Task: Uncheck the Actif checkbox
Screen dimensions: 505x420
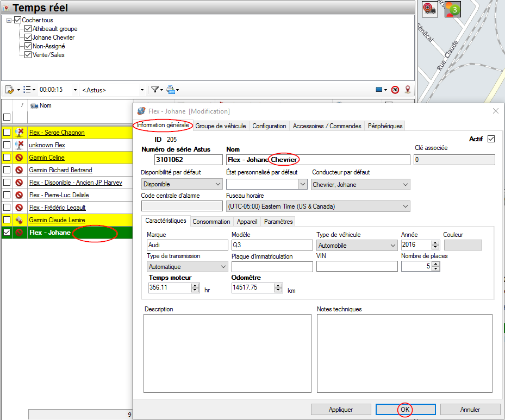Action: click(x=491, y=139)
